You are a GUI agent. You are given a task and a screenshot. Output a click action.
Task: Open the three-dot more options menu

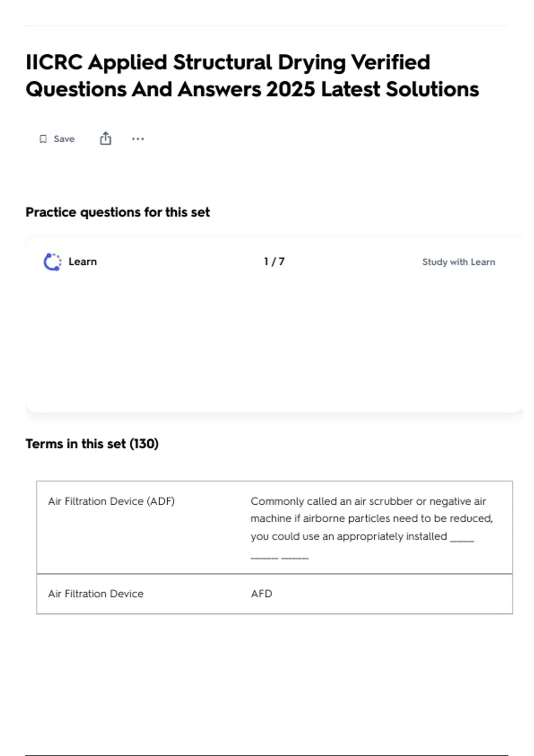pos(138,139)
